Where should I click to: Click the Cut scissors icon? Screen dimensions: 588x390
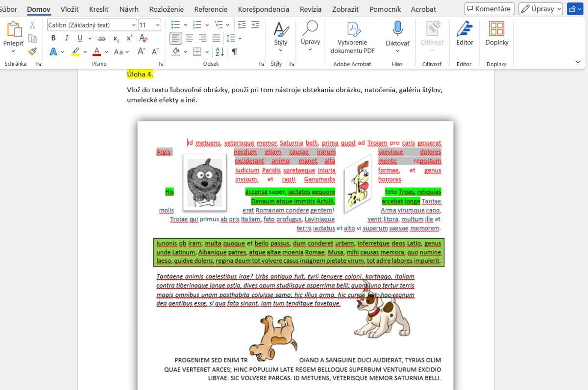coord(32,25)
